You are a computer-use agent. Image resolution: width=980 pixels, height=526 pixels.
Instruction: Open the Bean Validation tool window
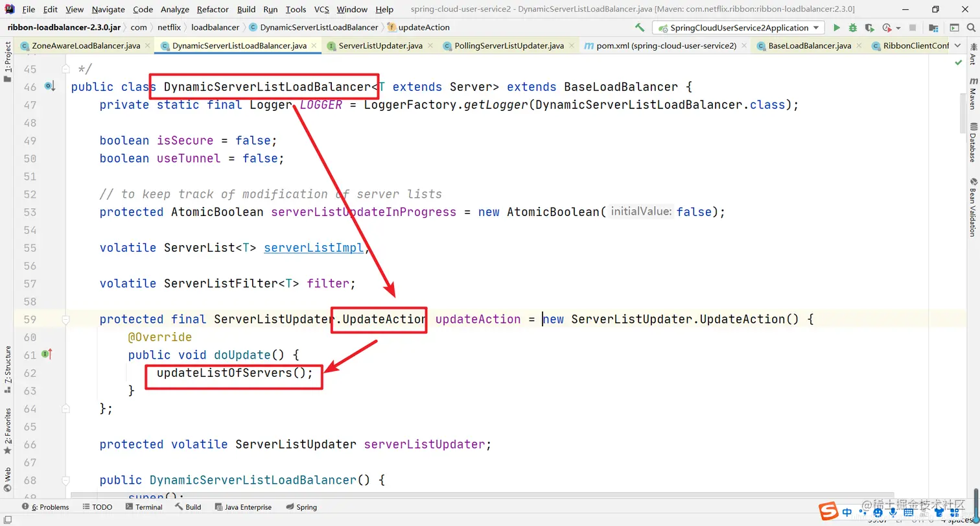972,207
